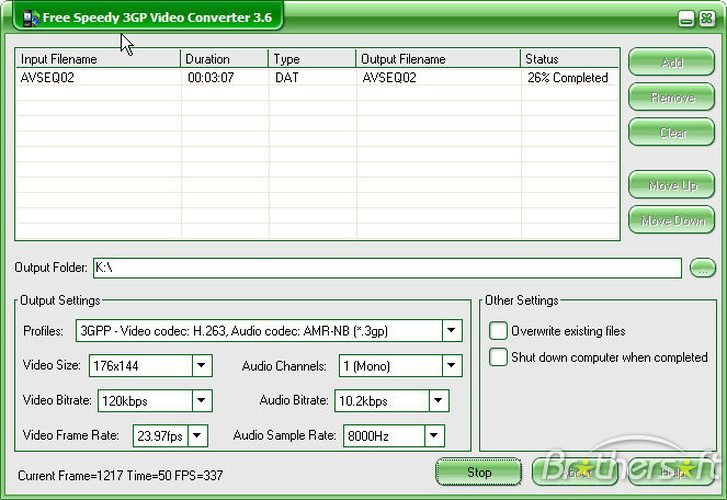This screenshot has height=500, width=727.
Task: Open the Profiles dropdown
Action: click(451, 331)
